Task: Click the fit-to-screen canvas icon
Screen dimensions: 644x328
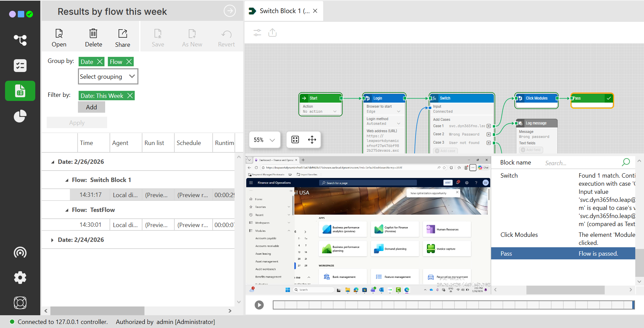Action: pos(295,140)
